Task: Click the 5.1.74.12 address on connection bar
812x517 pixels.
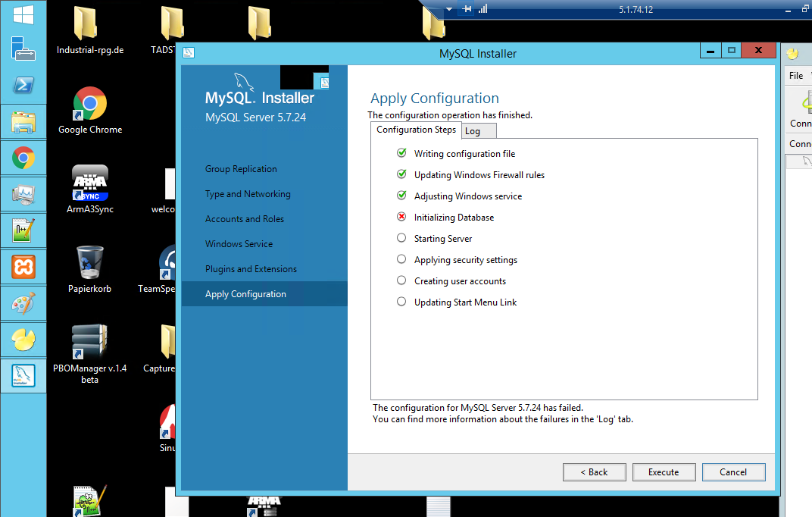Action: pos(636,10)
